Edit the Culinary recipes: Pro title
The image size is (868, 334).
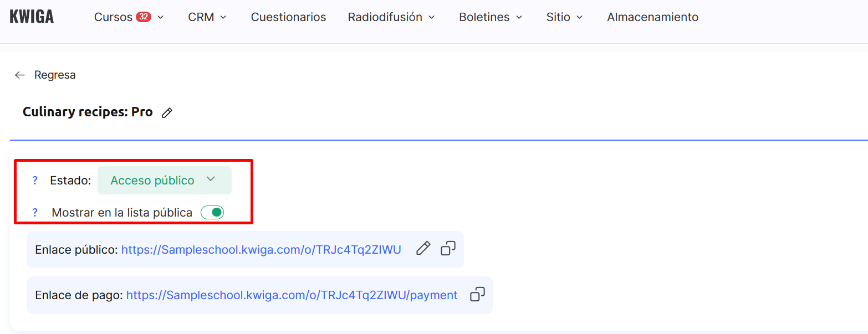coord(167,113)
